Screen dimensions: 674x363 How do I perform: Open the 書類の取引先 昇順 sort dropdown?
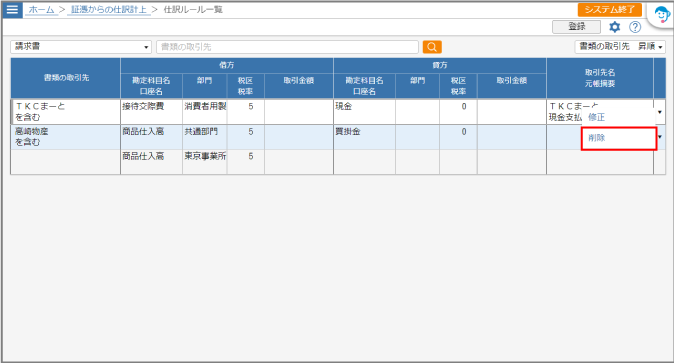pyautogui.click(x=620, y=46)
